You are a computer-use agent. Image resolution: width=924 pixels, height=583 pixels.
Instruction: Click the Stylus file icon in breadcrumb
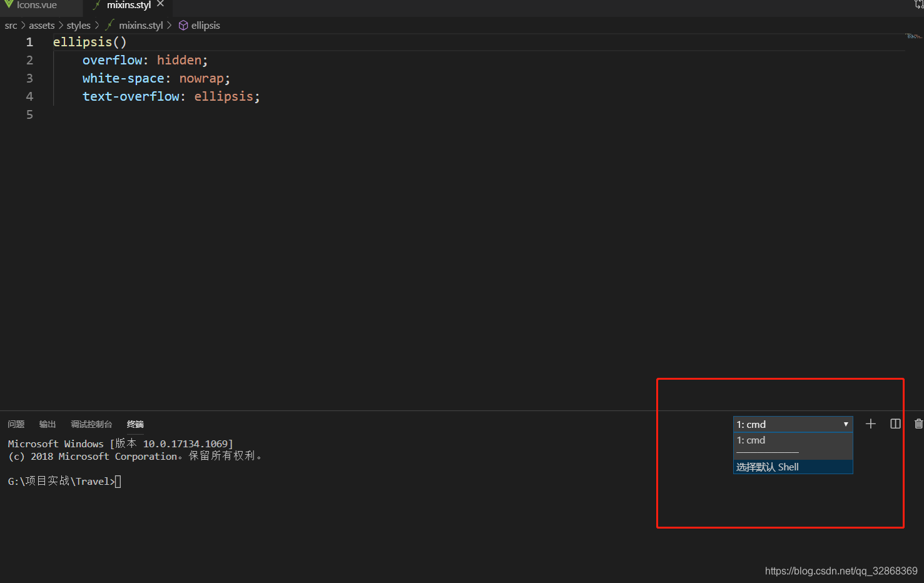click(110, 25)
